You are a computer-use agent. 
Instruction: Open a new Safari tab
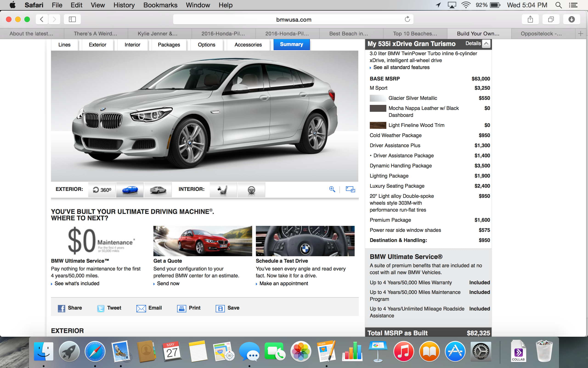[x=581, y=34]
